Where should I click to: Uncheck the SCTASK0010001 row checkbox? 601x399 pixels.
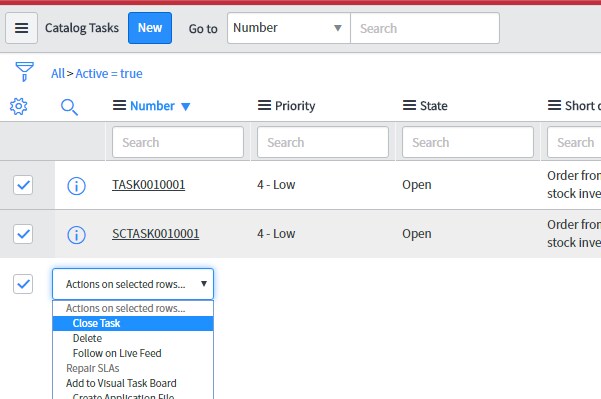23,234
